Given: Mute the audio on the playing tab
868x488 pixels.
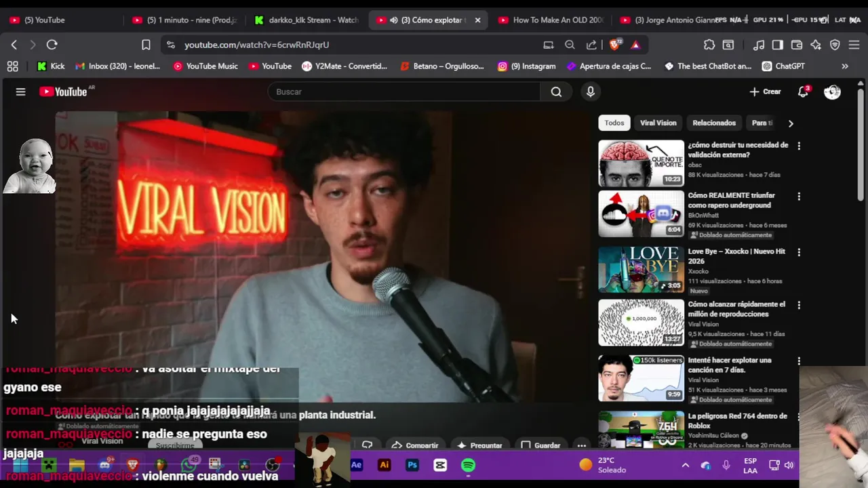Looking at the screenshot, I should click(x=394, y=20).
